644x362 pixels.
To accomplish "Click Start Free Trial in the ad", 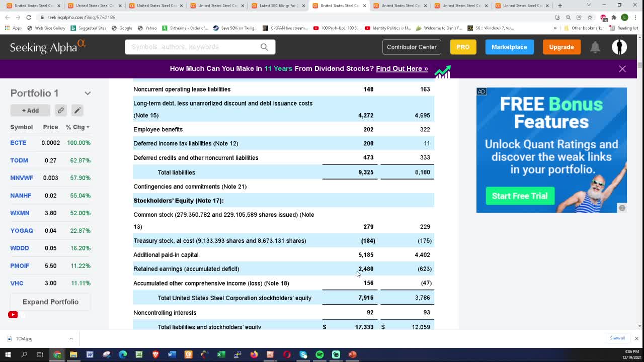I will 520,196.
